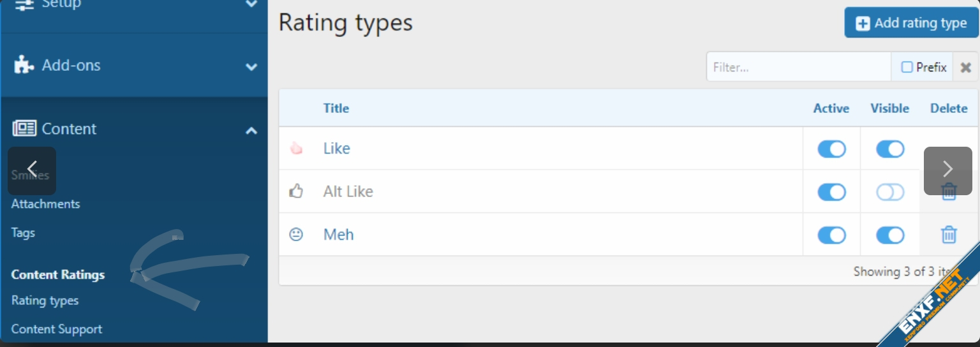The height and width of the screenshot is (347, 980).
Task: Expand the Add-ons sidebar section
Action: tap(251, 66)
